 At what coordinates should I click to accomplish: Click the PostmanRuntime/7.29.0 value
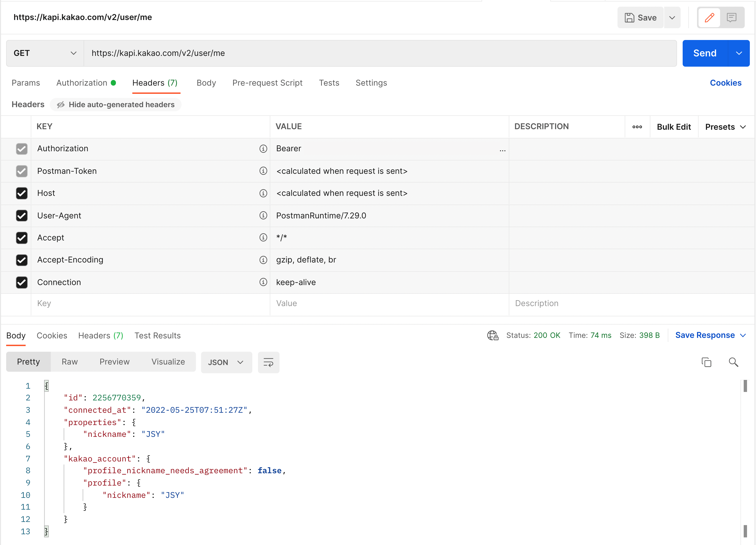[321, 216]
